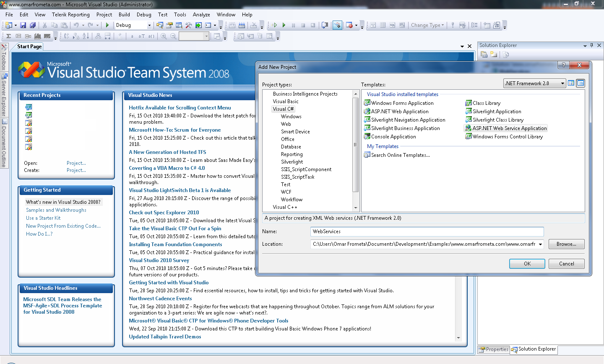Click the Copy toolbar icon
This screenshot has width=604, height=364.
tap(54, 25)
